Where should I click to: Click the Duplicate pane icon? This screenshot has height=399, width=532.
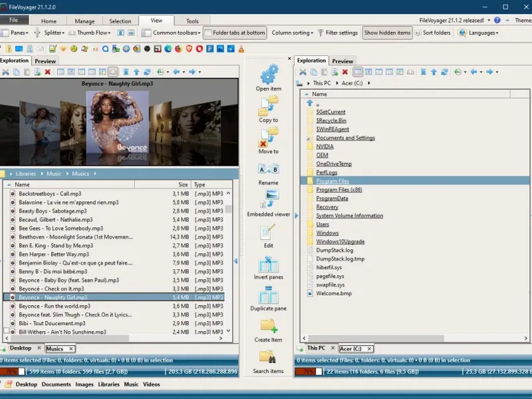coord(269,295)
